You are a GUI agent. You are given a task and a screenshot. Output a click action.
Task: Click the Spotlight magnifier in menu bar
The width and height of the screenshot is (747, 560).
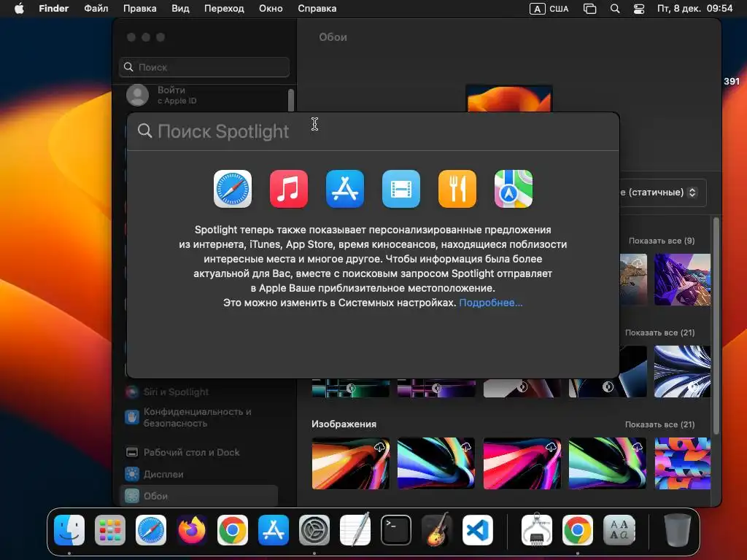pos(615,9)
